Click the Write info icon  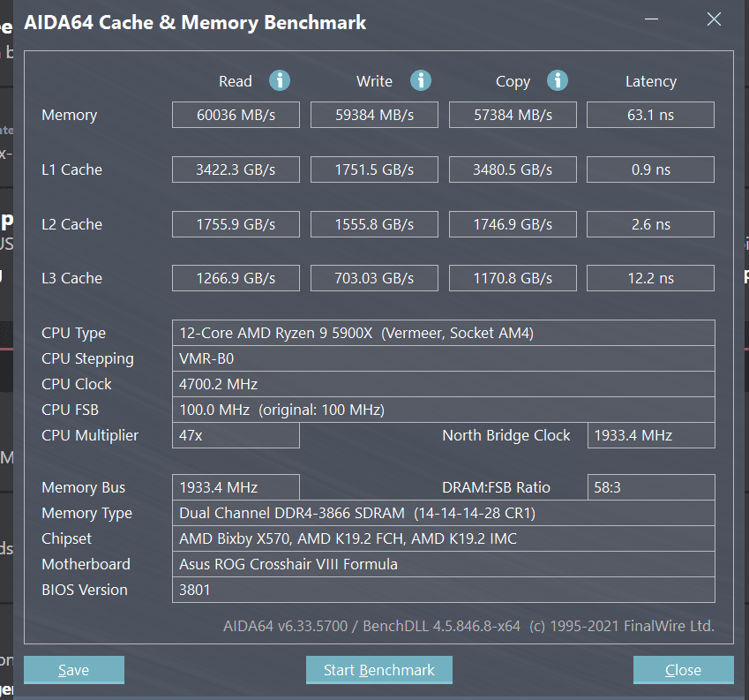click(x=421, y=80)
